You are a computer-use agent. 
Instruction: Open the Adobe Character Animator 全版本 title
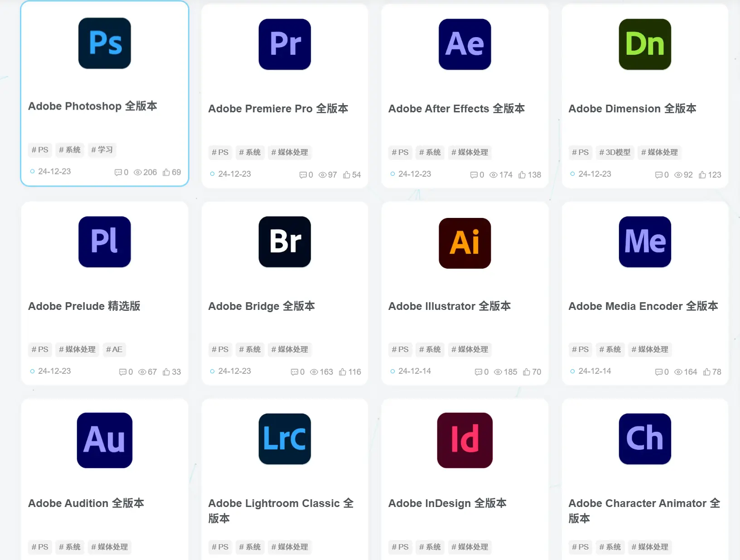pyautogui.click(x=644, y=511)
